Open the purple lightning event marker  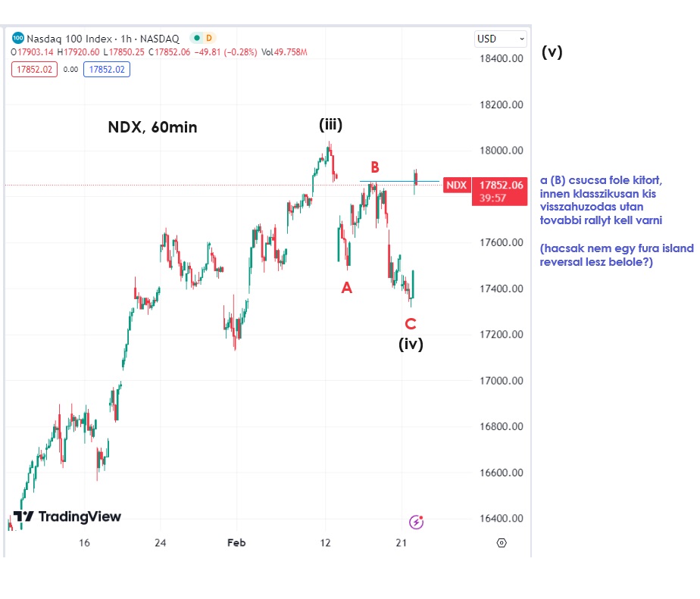tap(417, 521)
